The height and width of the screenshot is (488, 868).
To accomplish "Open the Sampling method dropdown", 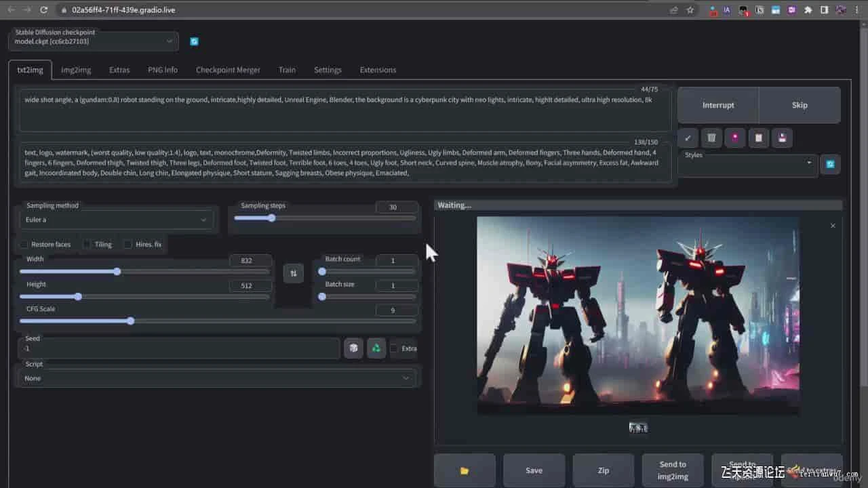I will pyautogui.click(x=116, y=220).
